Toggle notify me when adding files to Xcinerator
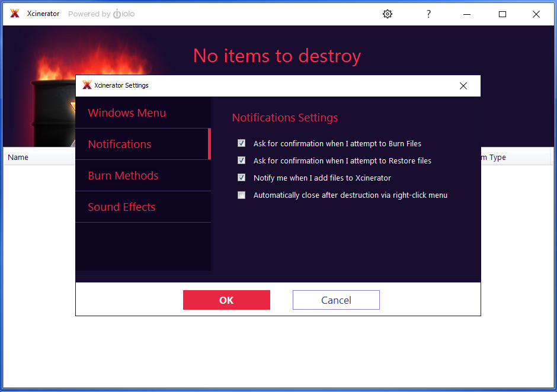Viewport: 557px width, 392px height. (x=241, y=178)
